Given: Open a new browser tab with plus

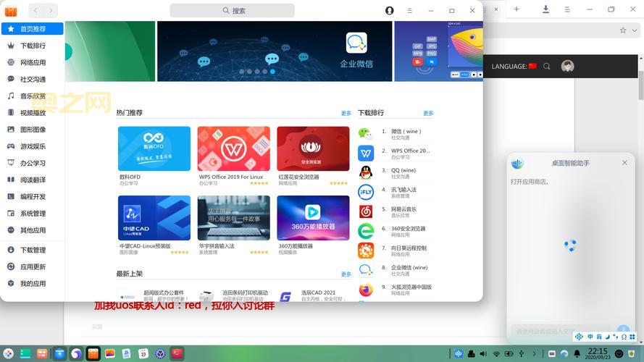Looking at the screenshot, I should (x=517, y=9).
